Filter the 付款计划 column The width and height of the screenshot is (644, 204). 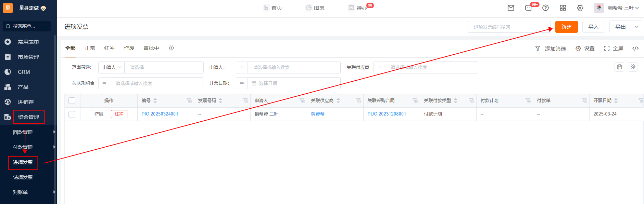pyautogui.click(x=528, y=100)
